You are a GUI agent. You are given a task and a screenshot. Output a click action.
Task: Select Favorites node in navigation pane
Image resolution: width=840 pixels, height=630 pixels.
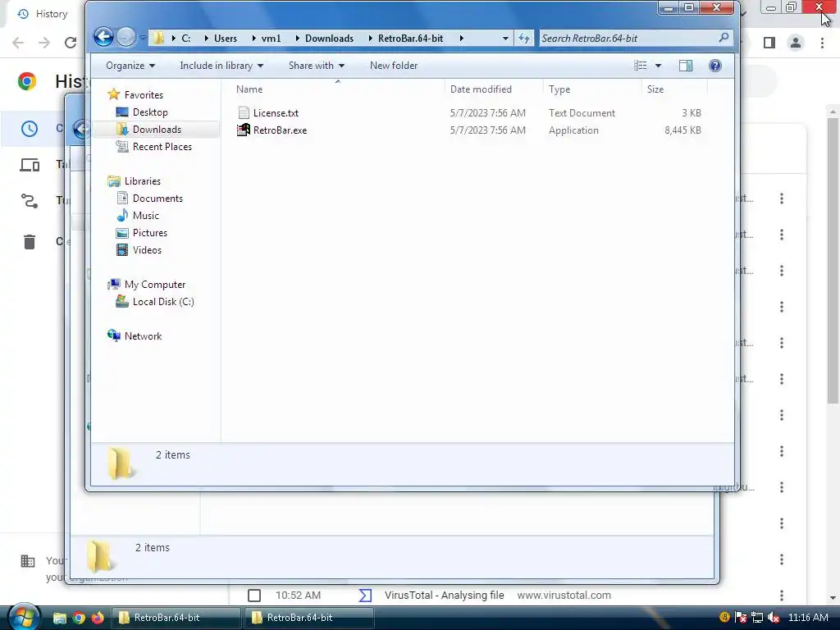coord(144,95)
